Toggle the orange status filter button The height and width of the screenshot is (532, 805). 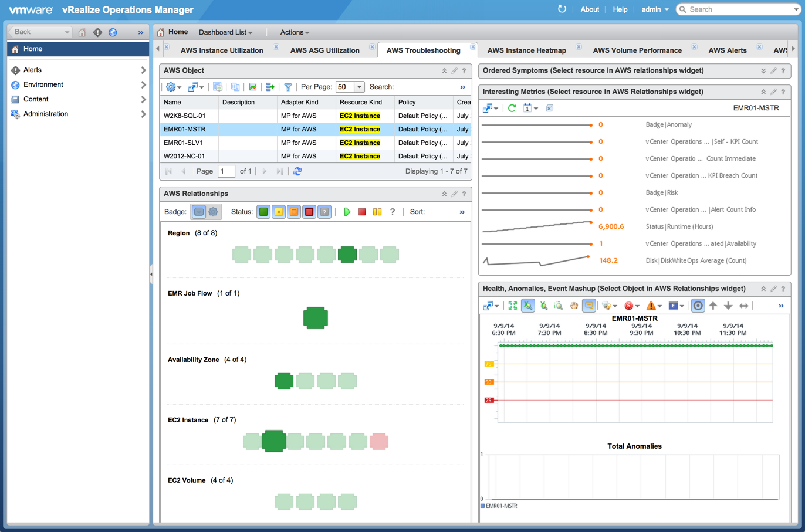294,212
